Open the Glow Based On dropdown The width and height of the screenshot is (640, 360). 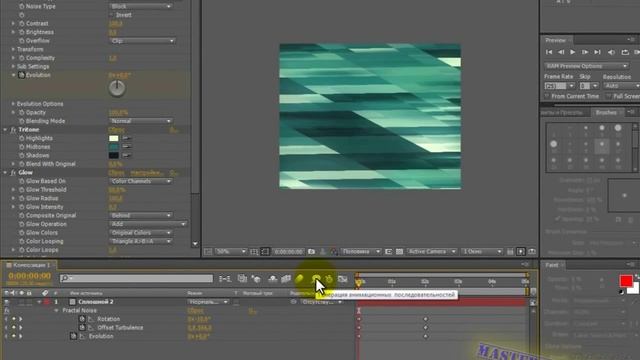(141, 181)
